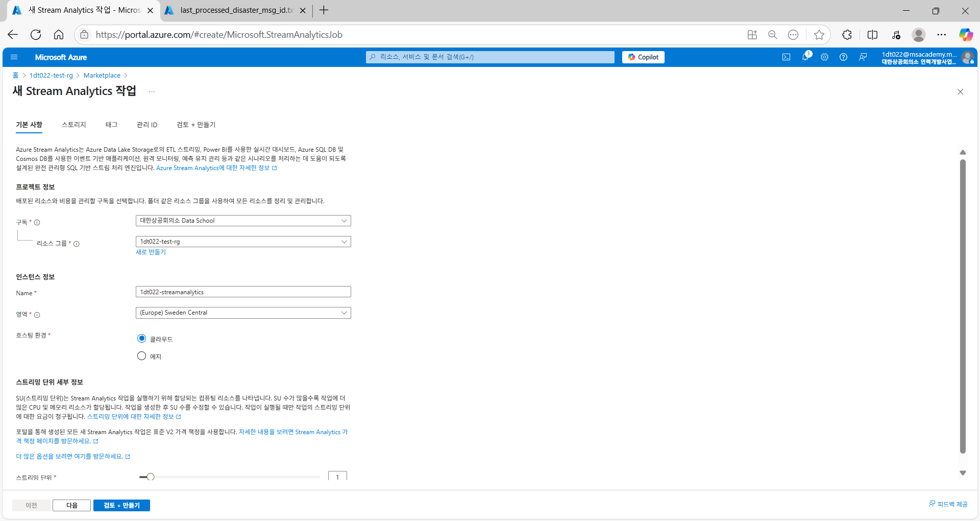980x521 pixels.
Task: Click the 스트리밍 단위 slider handle
Action: 151,477
